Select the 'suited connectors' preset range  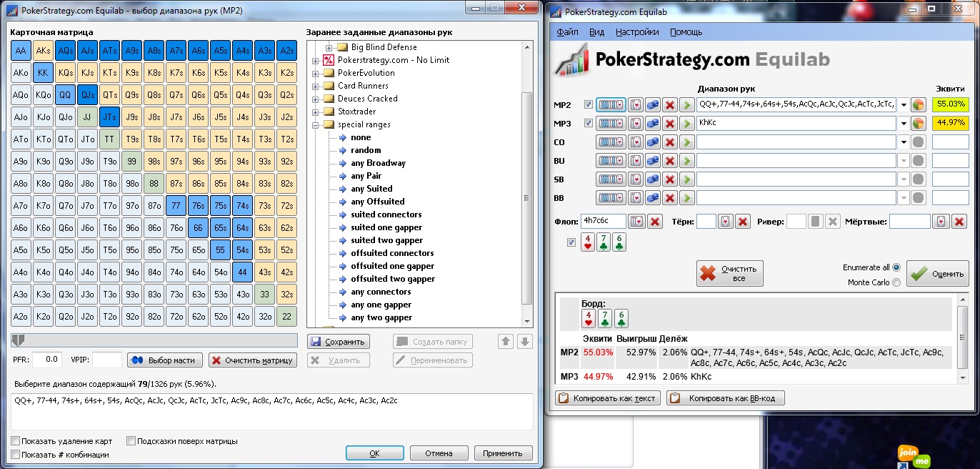coord(386,214)
